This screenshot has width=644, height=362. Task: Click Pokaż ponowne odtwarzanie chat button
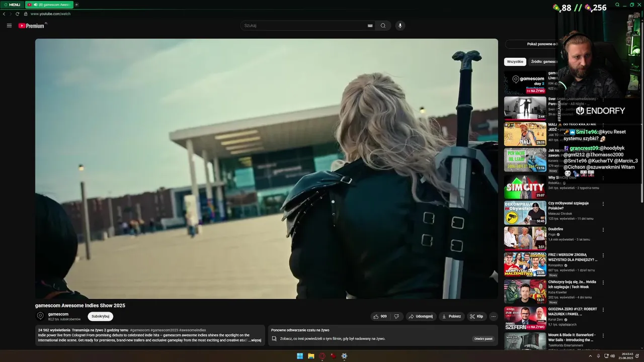pos(531,44)
